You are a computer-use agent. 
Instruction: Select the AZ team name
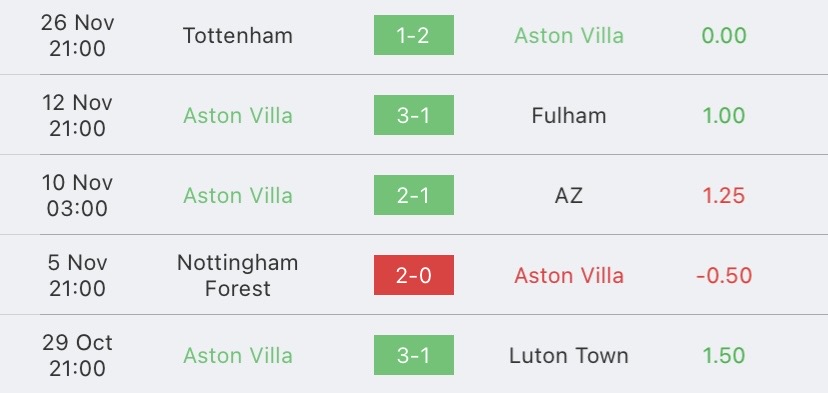(x=569, y=195)
